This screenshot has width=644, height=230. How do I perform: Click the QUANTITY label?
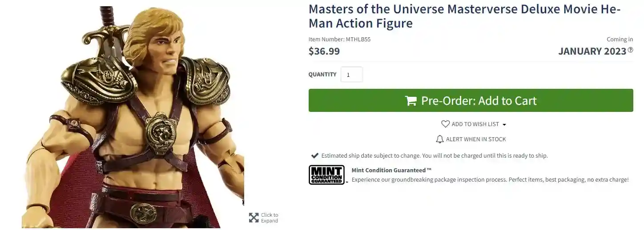click(x=322, y=75)
